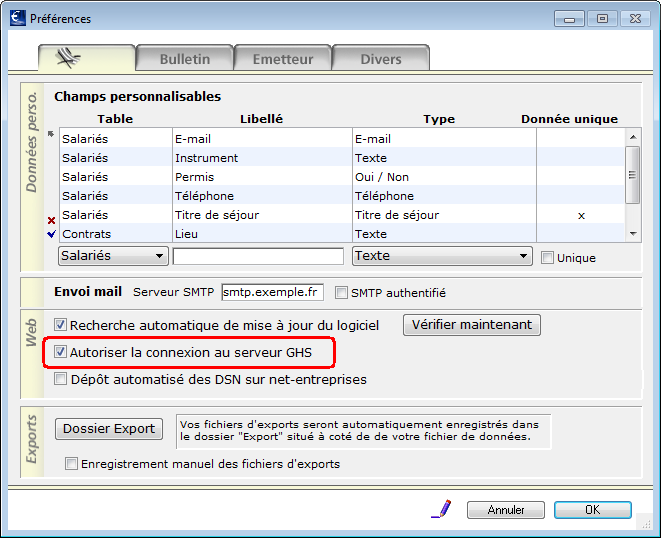Click the Serveur SMTP input field
Image resolution: width=661 pixels, height=538 pixels.
pyautogui.click(x=272, y=292)
